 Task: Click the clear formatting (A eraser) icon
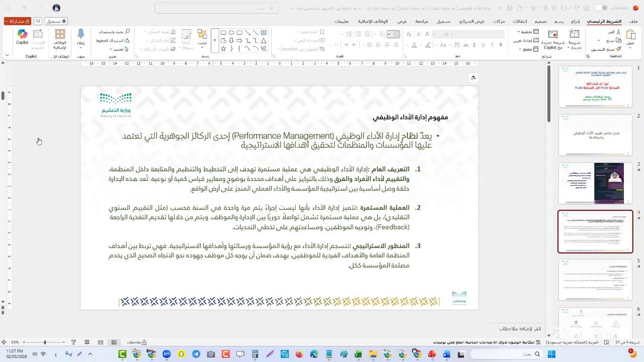click(408, 34)
